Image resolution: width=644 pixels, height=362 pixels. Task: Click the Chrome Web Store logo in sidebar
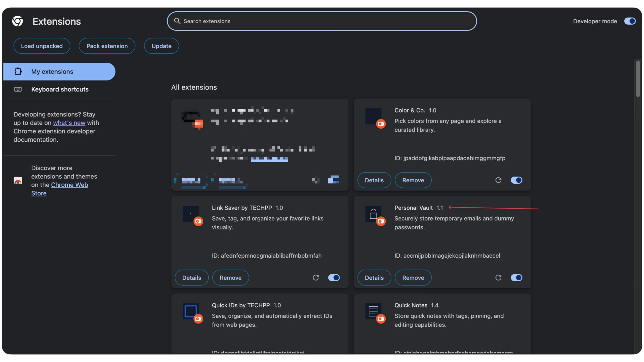pyautogui.click(x=17, y=180)
